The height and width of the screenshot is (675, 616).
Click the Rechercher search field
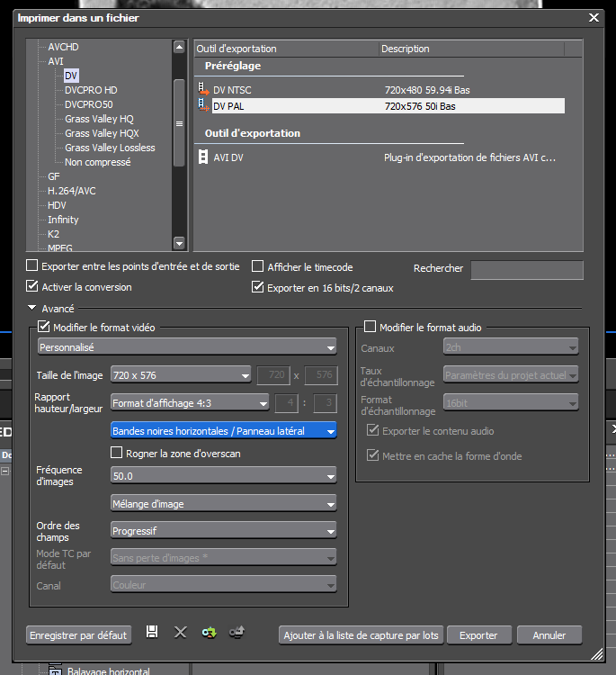click(x=527, y=270)
